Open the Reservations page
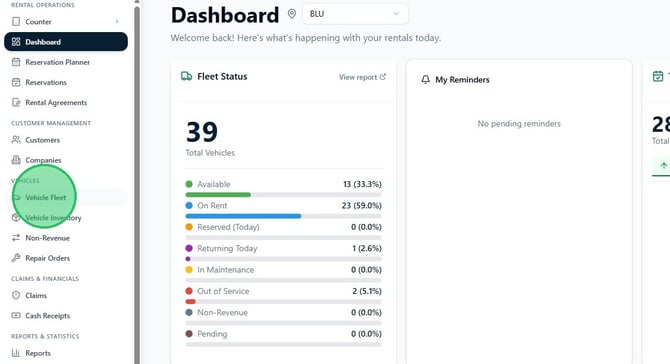Viewport: 670px width, 364px height. pos(66,82)
